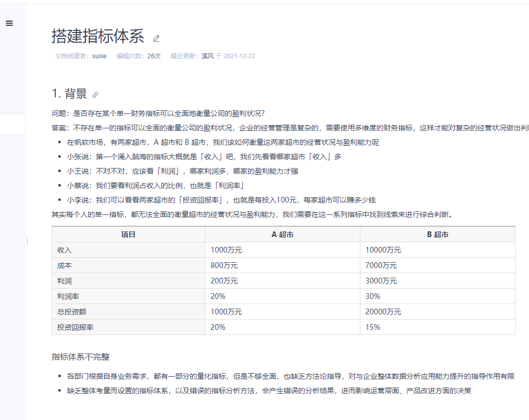Viewport: 529px width, 420px height.
Task: Click the bullet starting with 小王说
Action: click(x=183, y=171)
